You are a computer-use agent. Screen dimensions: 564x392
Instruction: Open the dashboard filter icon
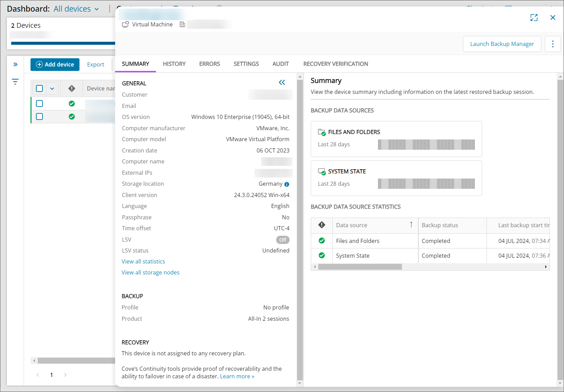(x=15, y=82)
